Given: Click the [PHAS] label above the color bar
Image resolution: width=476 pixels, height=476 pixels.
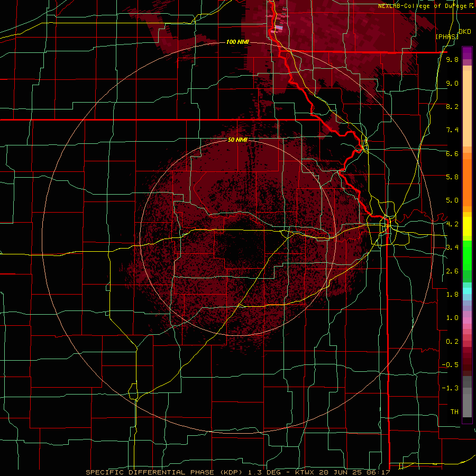Looking at the screenshot, I should 447,36.
